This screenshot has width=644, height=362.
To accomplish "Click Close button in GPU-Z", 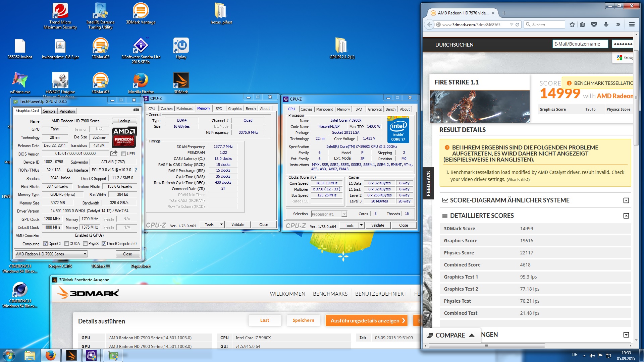I will point(127,254).
